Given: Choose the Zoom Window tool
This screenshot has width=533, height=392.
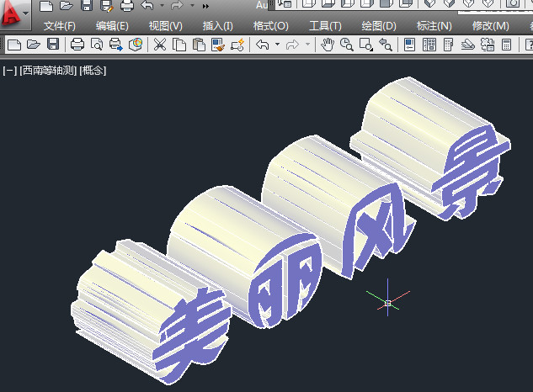Looking at the screenshot, I should tap(366, 44).
